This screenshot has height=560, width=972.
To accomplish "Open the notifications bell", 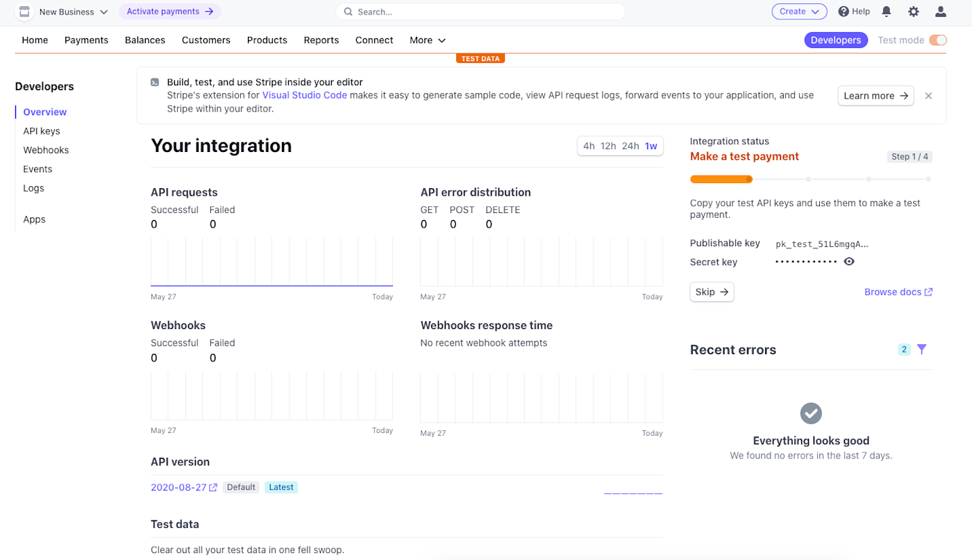I will click(887, 12).
